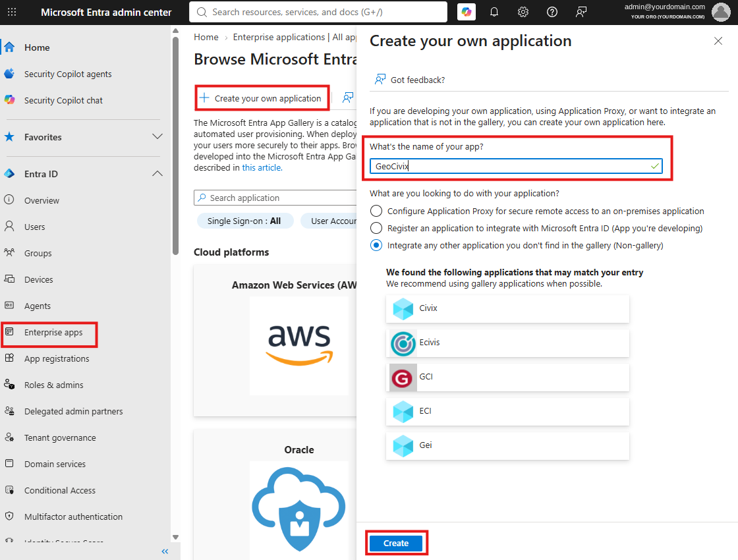Select Integrate any other application Non-gallery option
The height and width of the screenshot is (560, 738).
point(376,245)
